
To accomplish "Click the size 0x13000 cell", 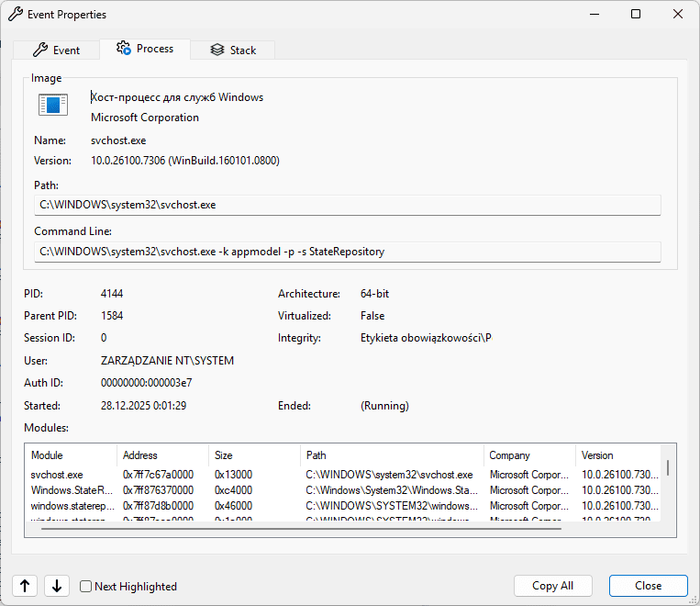I will coord(233,475).
